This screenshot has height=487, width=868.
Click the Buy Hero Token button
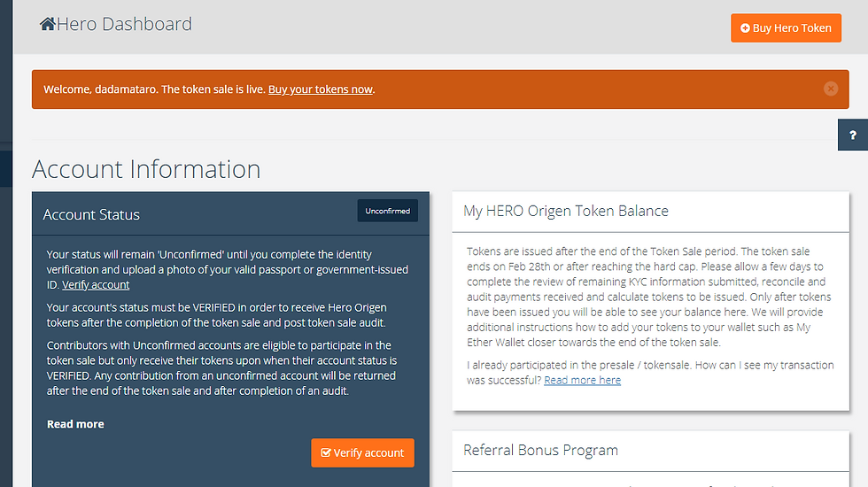point(786,27)
